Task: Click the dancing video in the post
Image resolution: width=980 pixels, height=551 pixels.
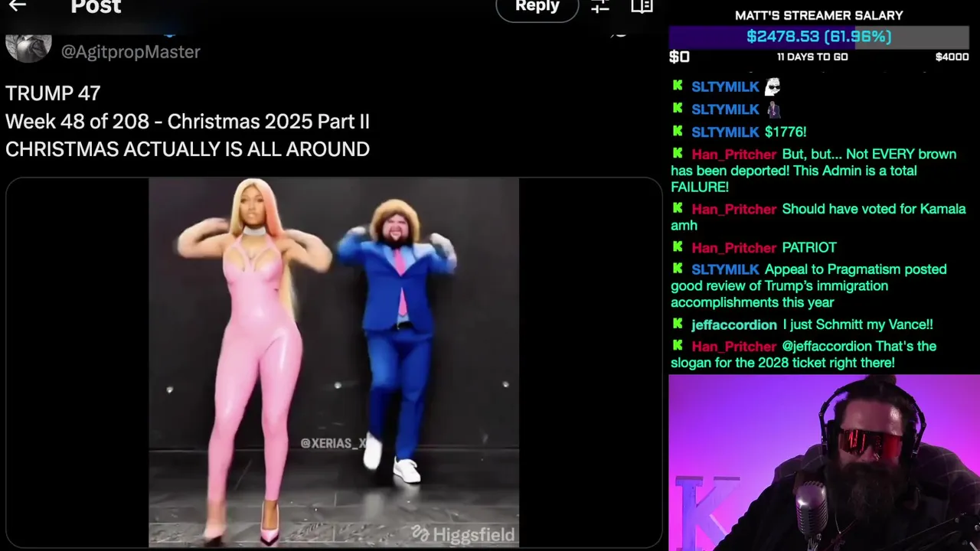Action: pyautogui.click(x=334, y=363)
